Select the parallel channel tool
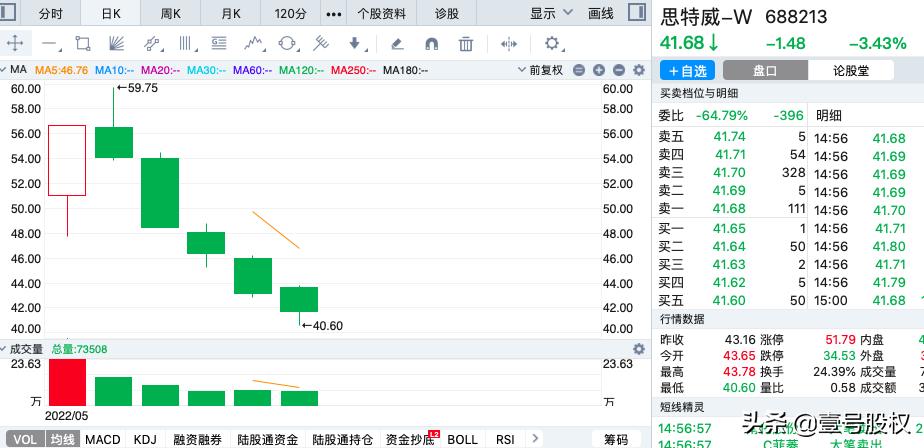The width and height of the screenshot is (924, 448). pos(152,43)
